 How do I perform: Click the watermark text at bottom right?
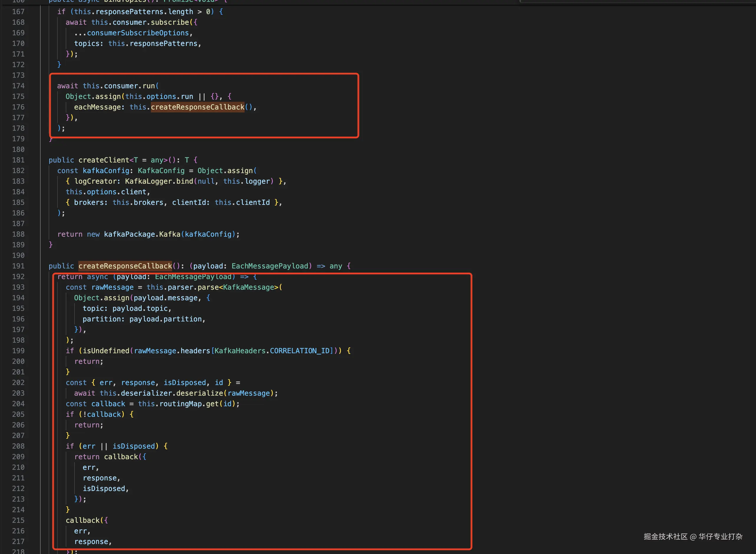pyautogui.click(x=693, y=537)
